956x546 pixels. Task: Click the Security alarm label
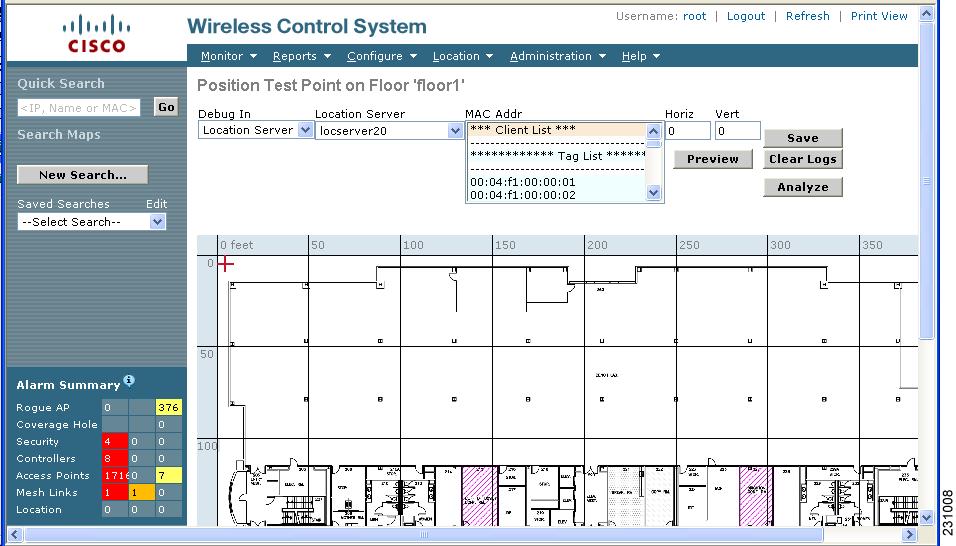(37, 442)
